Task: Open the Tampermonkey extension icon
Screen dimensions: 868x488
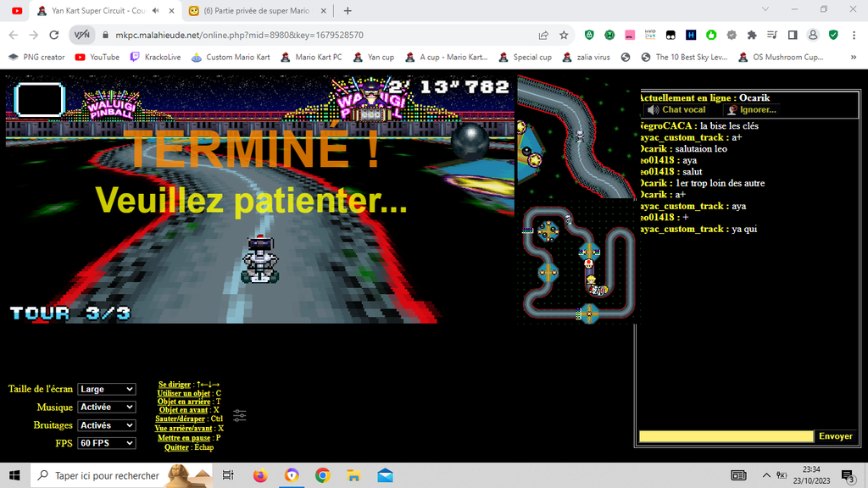Action: click(x=670, y=35)
